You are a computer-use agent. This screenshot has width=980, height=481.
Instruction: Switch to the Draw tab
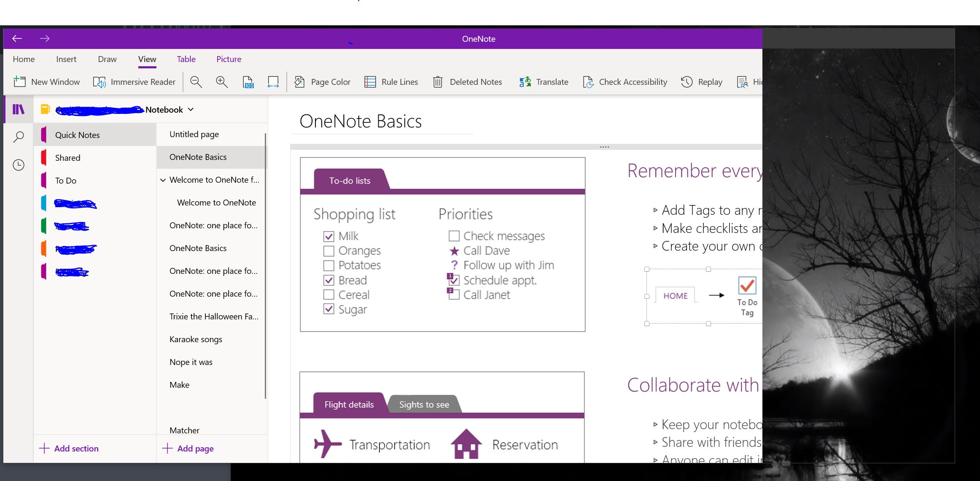tap(107, 59)
